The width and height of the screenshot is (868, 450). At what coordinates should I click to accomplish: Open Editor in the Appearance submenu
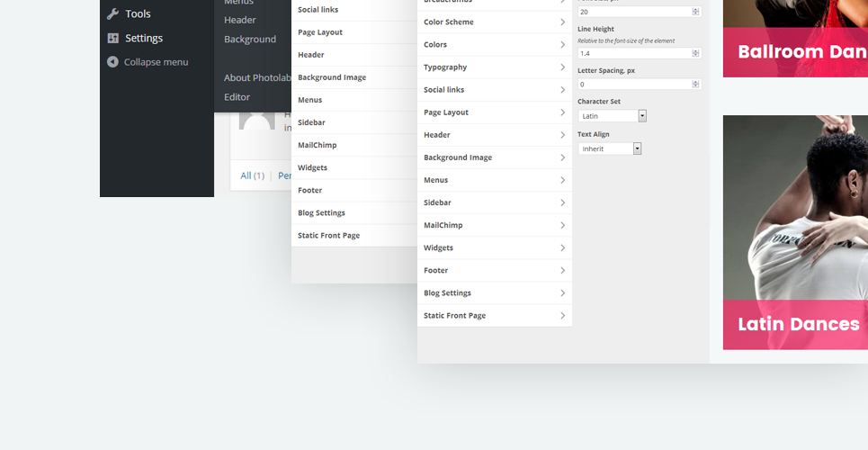tap(237, 97)
